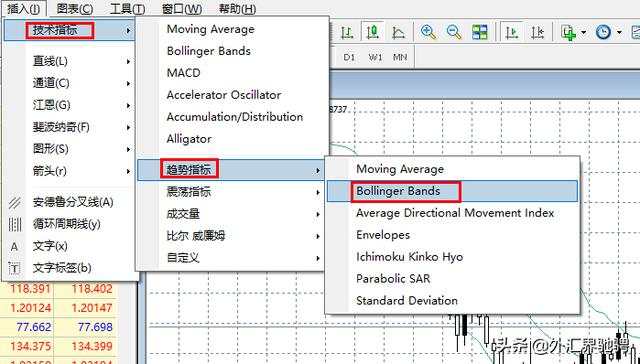This screenshot has width=640, height=364.
Task: Click ask price 118.402
Action: coord(92,289)
